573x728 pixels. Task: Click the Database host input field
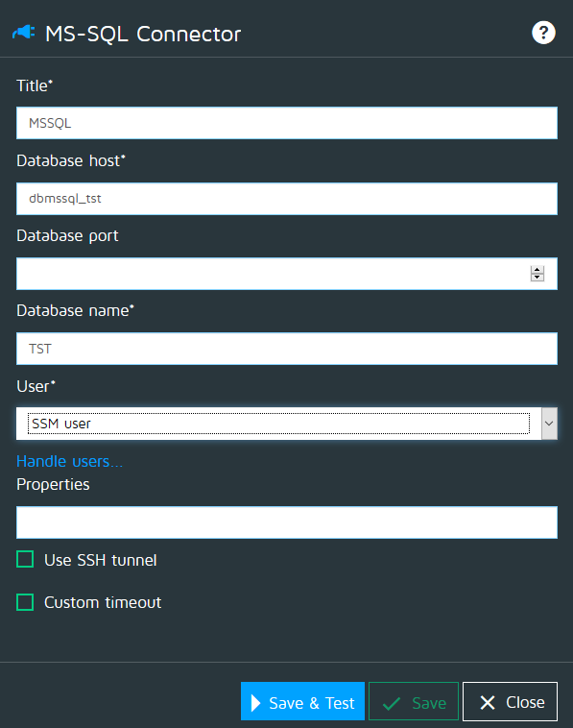[x=287, y=199]
